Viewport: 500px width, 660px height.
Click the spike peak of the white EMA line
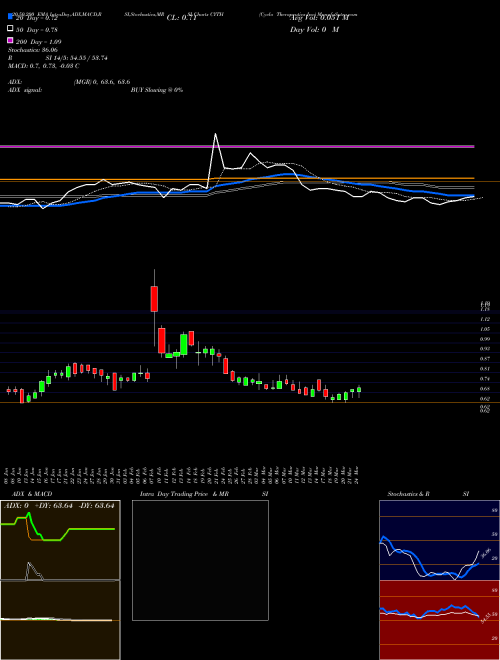pos(215,134)
